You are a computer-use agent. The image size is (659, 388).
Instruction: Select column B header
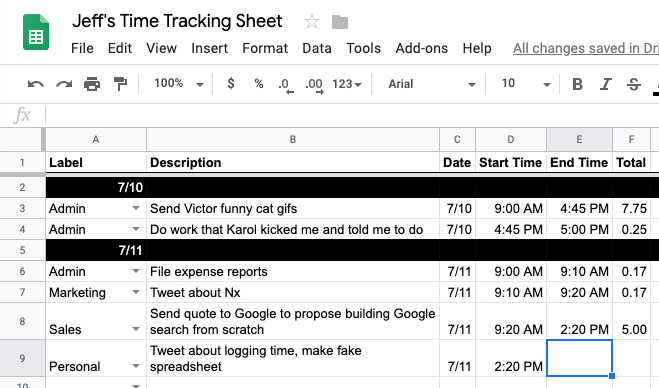[293, 140]
